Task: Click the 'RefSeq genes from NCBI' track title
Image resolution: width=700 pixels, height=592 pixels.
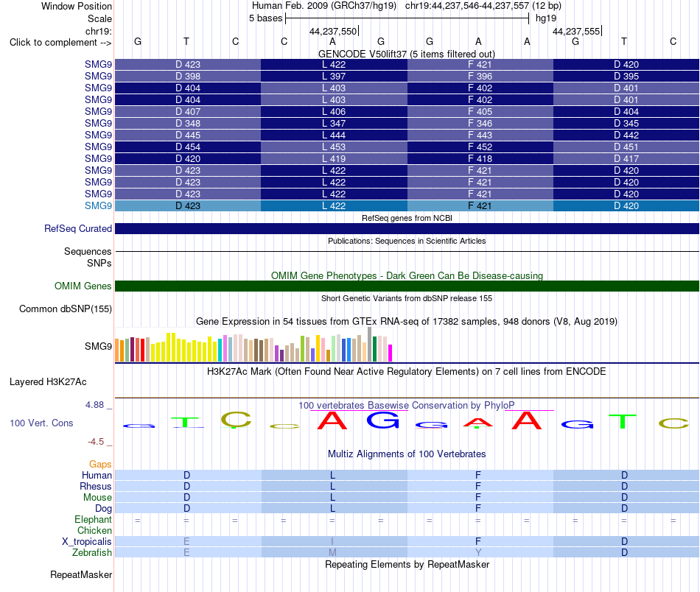Action: (407, 218)
